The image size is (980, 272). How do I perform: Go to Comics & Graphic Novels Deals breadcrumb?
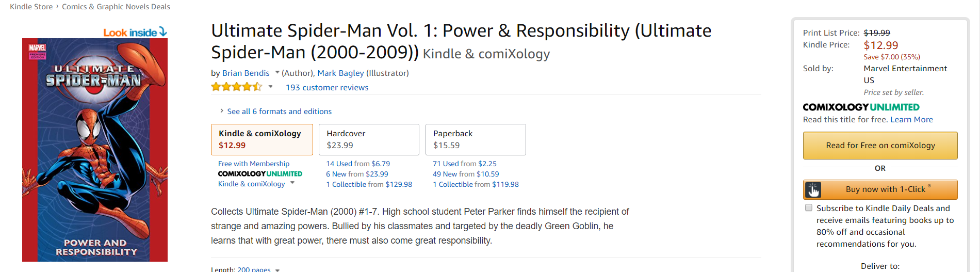[116, 7]
